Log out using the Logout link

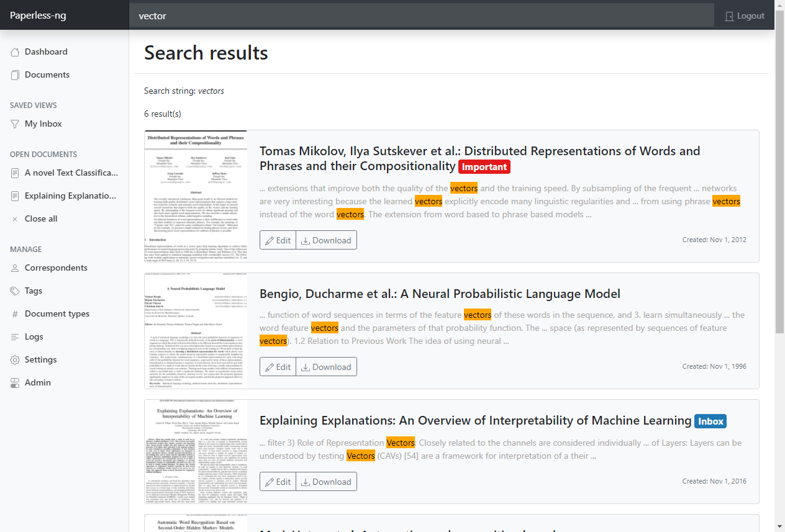745,16
